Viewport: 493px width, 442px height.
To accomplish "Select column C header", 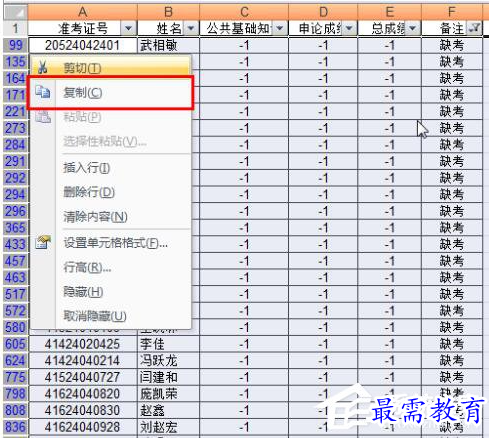I will coord(244,13).
